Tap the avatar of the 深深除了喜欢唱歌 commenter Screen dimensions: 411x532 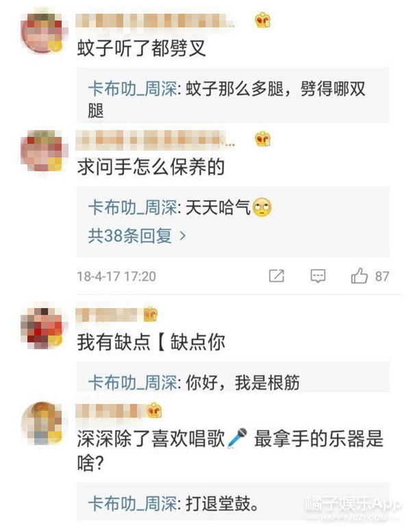coord(43,424)
